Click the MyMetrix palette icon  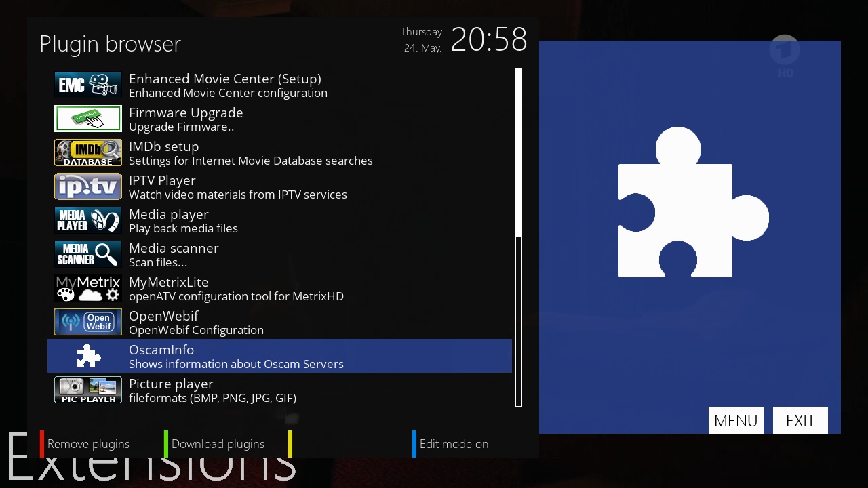pyautogui.click(x=88, y=289)
